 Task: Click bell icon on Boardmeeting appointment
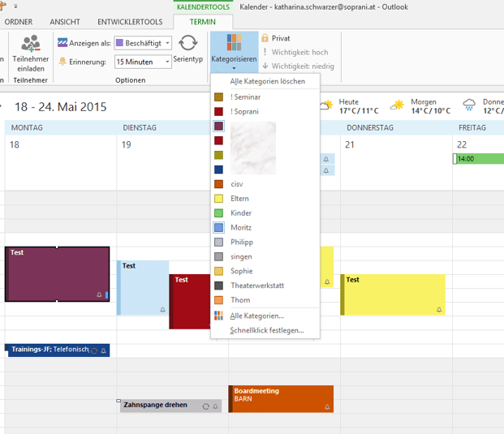327,407
